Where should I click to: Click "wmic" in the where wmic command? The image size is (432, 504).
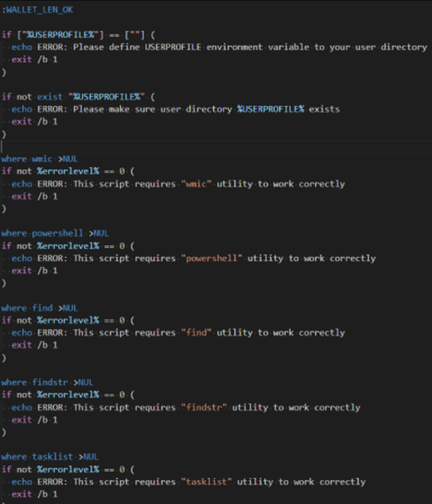42,159
